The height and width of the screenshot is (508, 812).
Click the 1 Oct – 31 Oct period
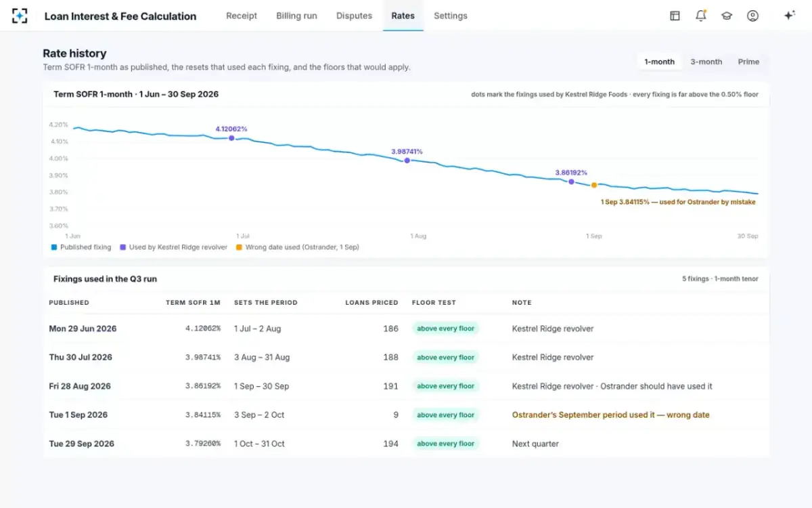pyautogui.click(x=259, y=444)
